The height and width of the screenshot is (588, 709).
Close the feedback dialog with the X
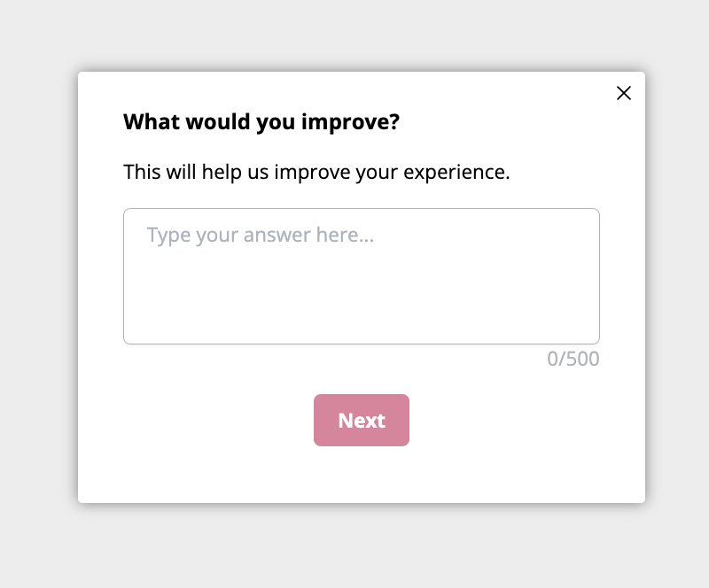click(x=624, y=93)
